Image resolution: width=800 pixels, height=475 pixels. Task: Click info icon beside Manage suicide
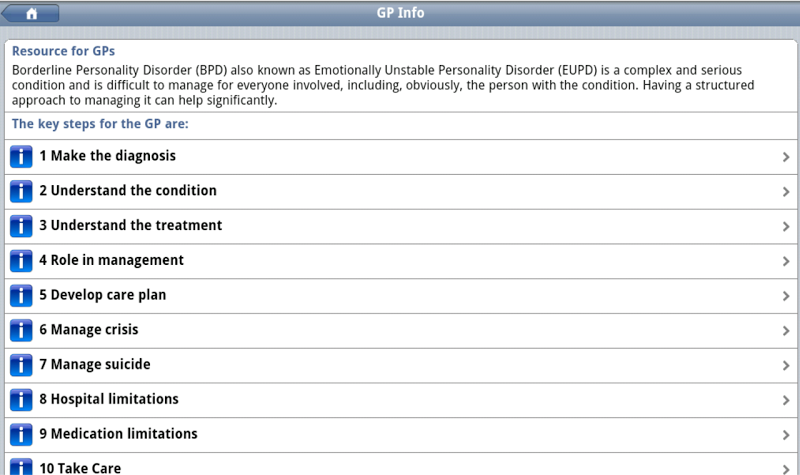pos(21,365)
